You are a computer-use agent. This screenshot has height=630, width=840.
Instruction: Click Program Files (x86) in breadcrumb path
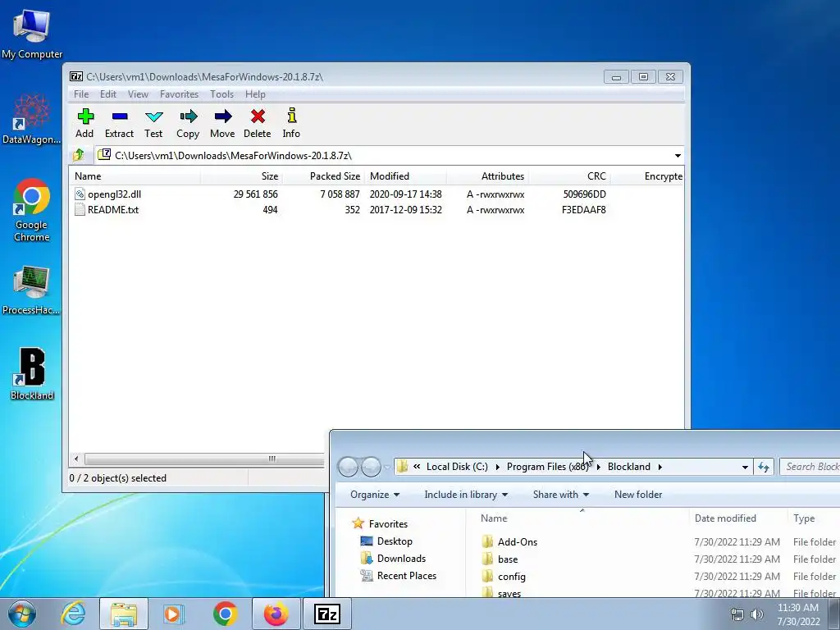pos(548,467)
